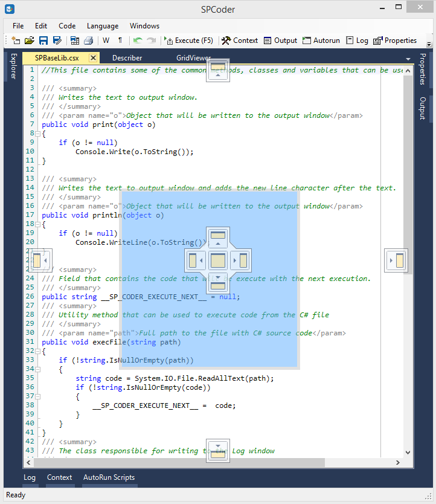Open the Autorun toolbar item

[x=321, y=40]
